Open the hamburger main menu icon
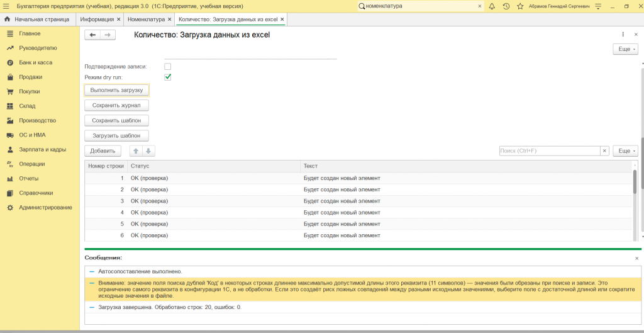The image size is (644, 333). point(6,6)
